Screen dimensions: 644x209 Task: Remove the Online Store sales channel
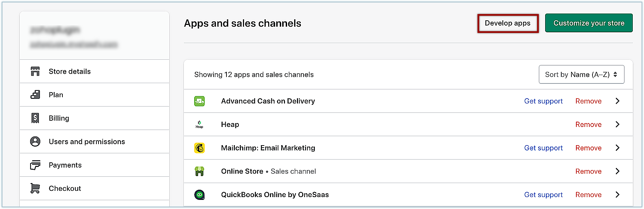588,171
